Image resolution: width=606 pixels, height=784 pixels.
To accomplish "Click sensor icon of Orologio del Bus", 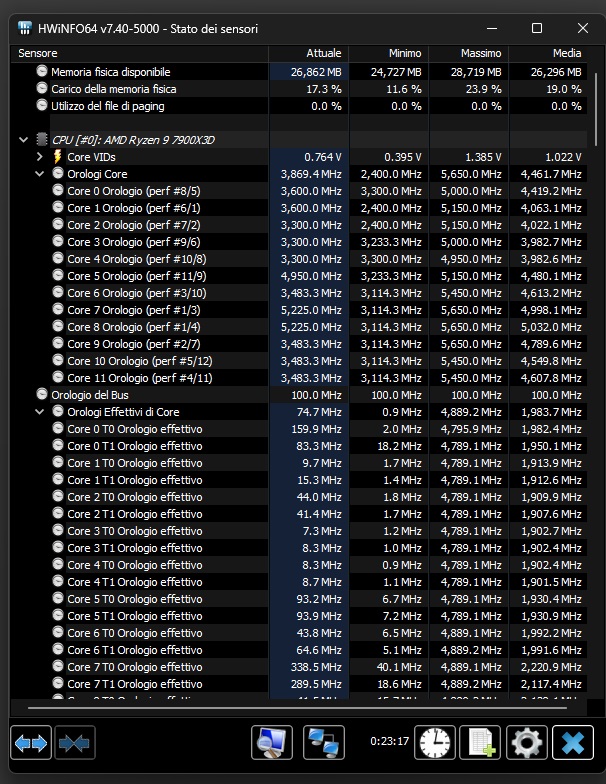I will click(x=42, y=394).
